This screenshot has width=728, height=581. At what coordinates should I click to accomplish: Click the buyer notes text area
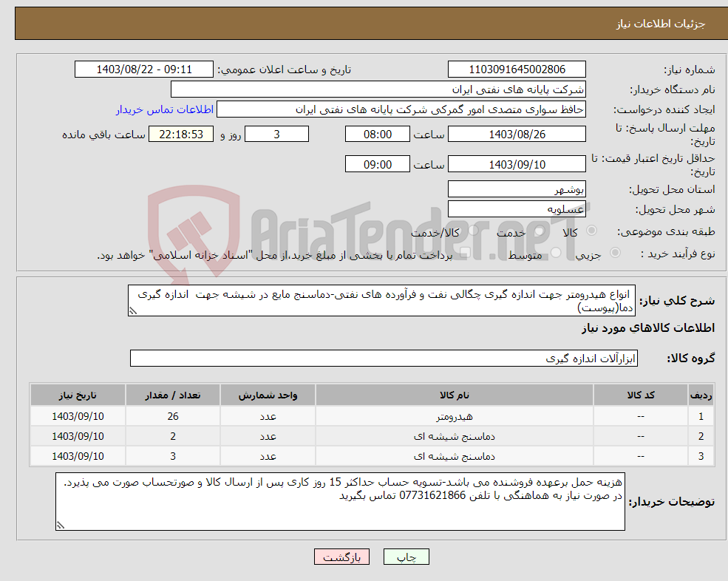[340, 502]
